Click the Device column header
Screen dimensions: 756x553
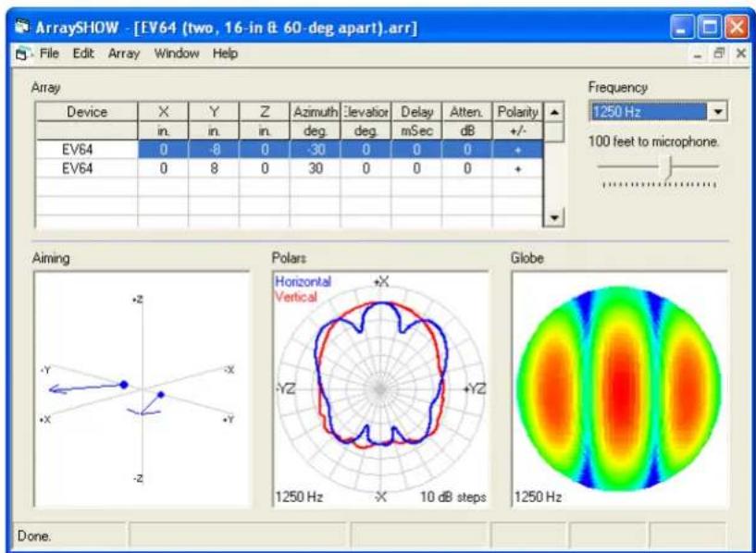pyautogui.click(x=87, y=112)
